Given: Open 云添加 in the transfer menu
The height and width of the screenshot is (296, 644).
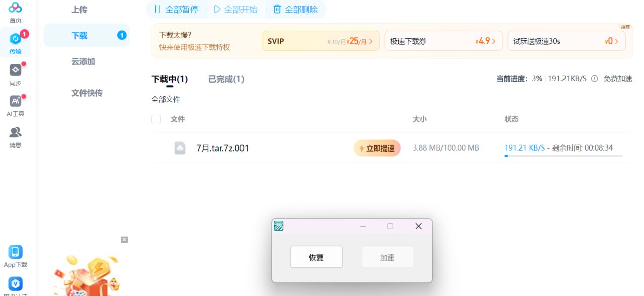Looking at the screenshot, I should [83, 62].
